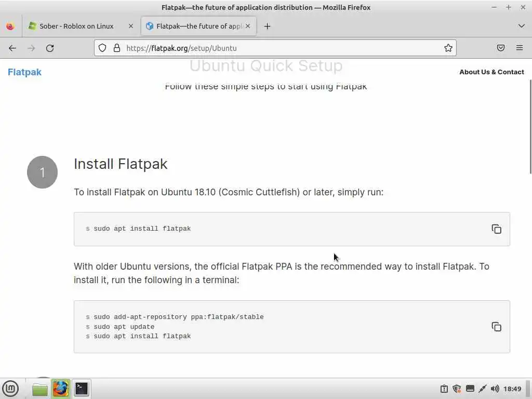Click the 'sudo apt update' command line
532x399 pixels.
click(124, 327)
